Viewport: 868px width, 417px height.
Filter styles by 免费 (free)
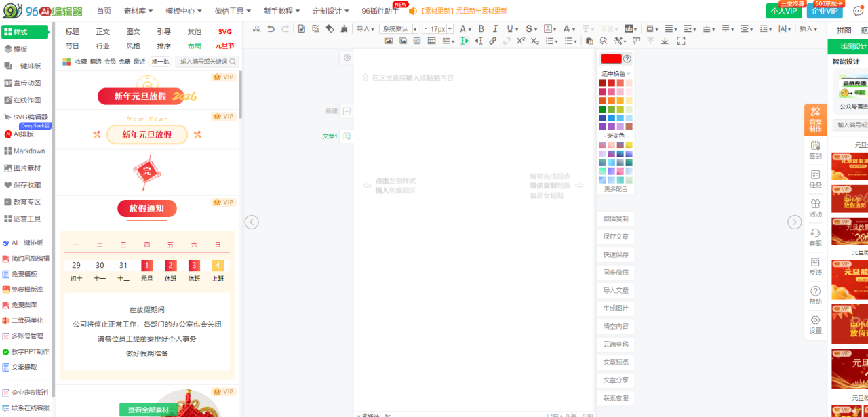(125, 62)
